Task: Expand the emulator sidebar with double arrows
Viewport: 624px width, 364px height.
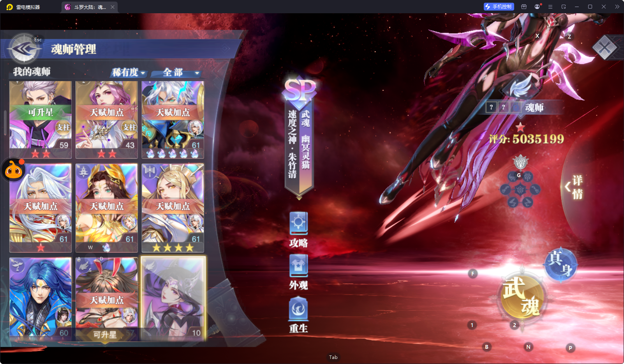Action: (617, 7)
